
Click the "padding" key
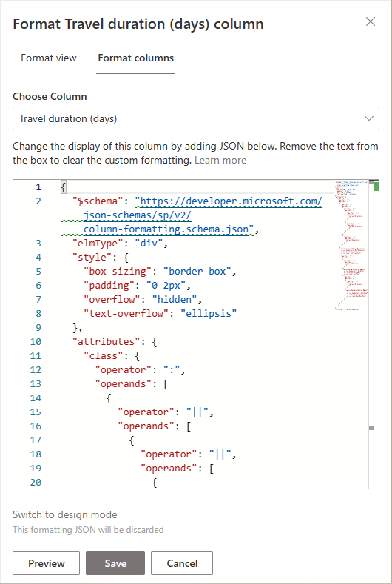(x=107, y=285)
